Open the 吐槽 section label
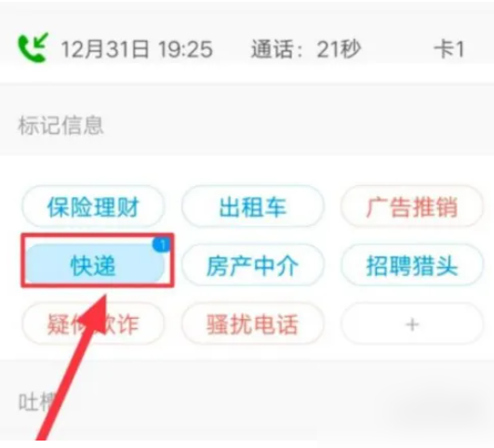This screenshot has width=494, height=448. (38, 402)
